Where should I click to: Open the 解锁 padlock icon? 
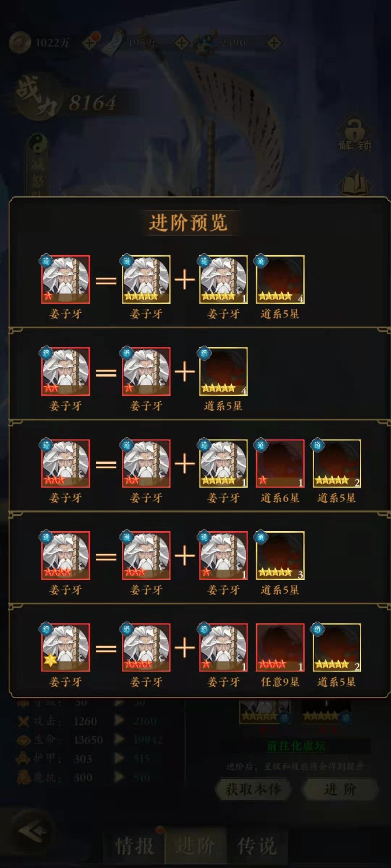click(354, 135)
